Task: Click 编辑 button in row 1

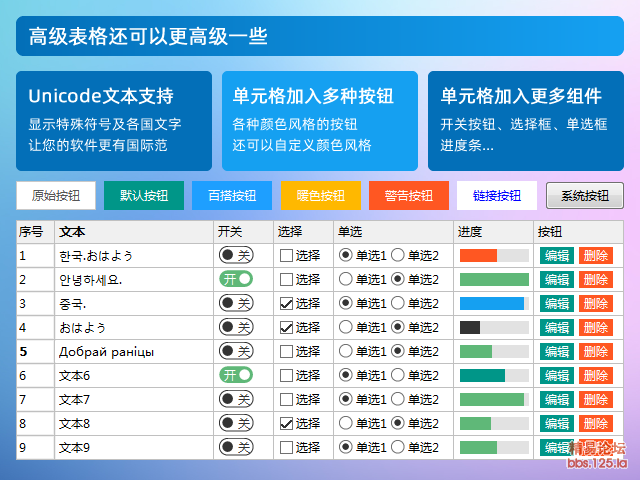Action: [x=557, y=256]
